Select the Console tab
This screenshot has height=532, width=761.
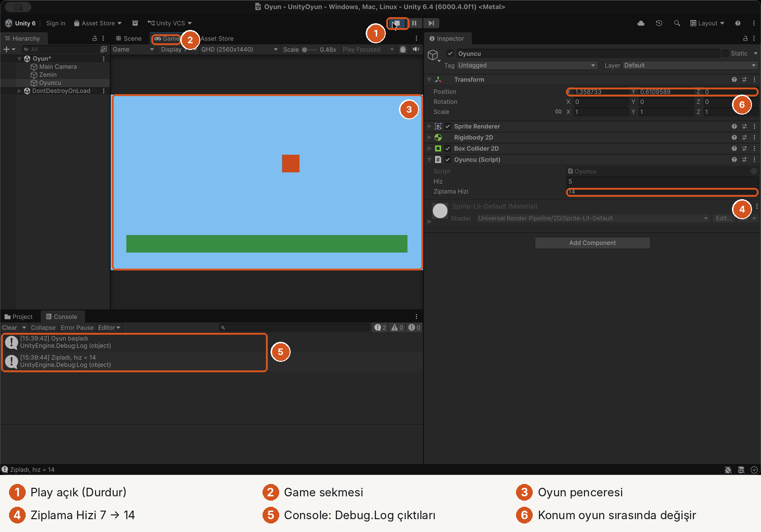[62, 317]
